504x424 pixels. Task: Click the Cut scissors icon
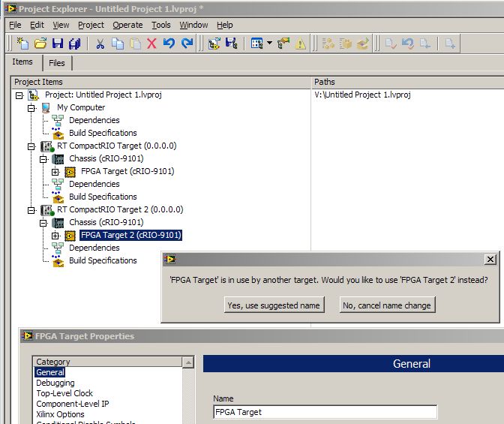(100, 44)
